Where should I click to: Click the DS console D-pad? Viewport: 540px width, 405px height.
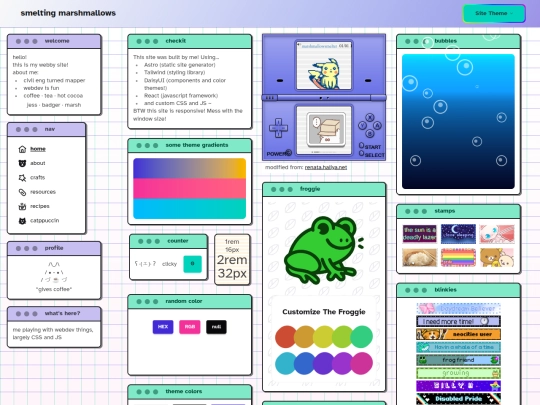click(278, 128)
